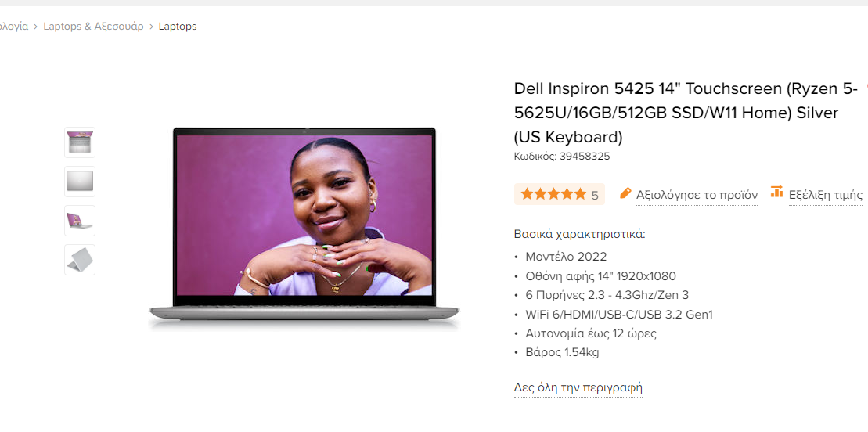Open the Εξέλιξη τιμής price history link
The image size is (868, 432).
tap(826, 195)
